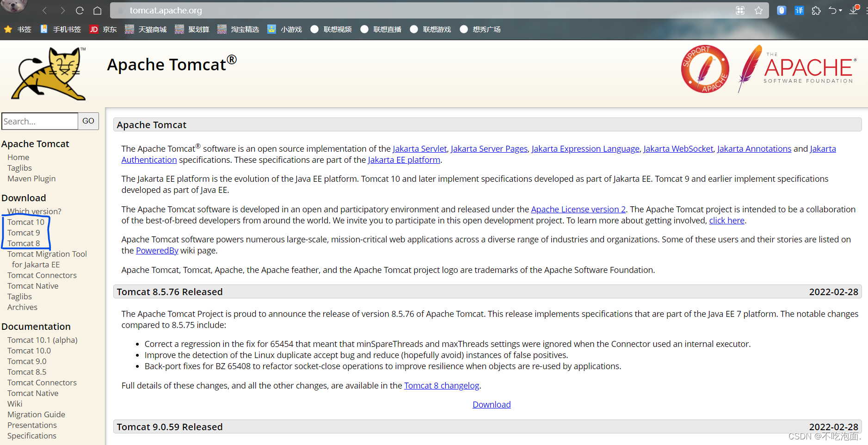Open Tomcat 9.0 documentation
The height and width of the screenshot is (445, 868).
tap(27, 361)
